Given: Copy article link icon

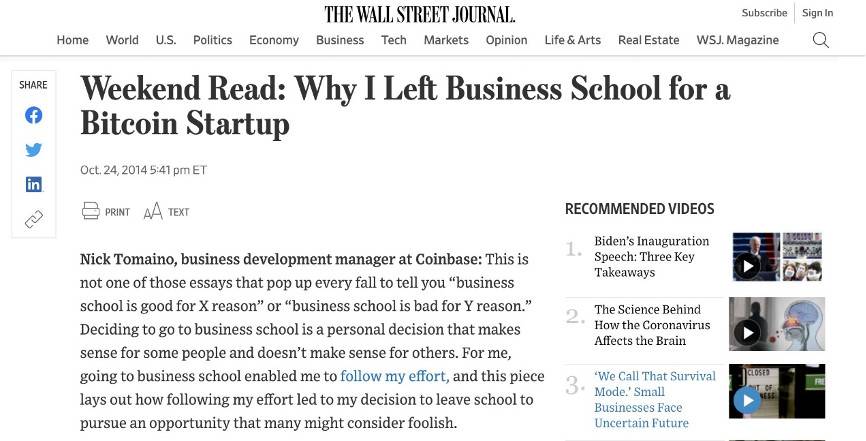Looking at the screenshot, I should (x=34, y=219).
